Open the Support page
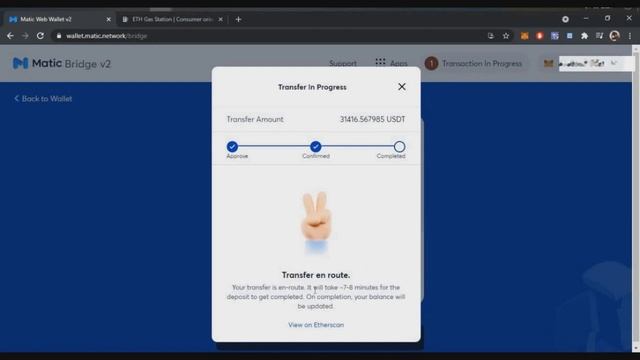This screenshot has width=640, height=360. click(x=343, y=63)
